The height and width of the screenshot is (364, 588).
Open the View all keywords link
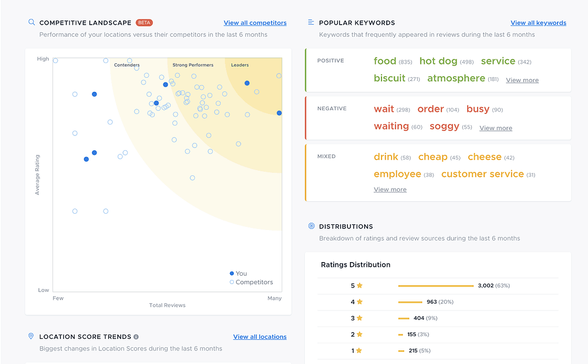[x=538, y=23]
